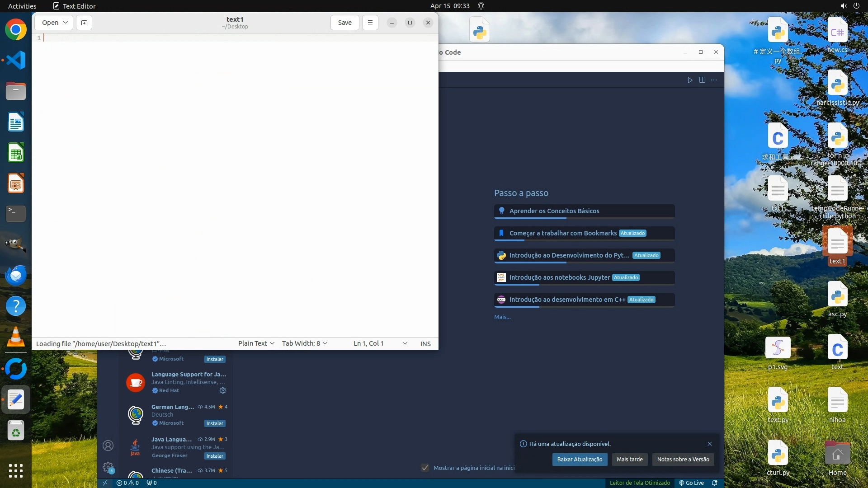
Task: Open Thunderbird from the dock
Action: point(16,275)
